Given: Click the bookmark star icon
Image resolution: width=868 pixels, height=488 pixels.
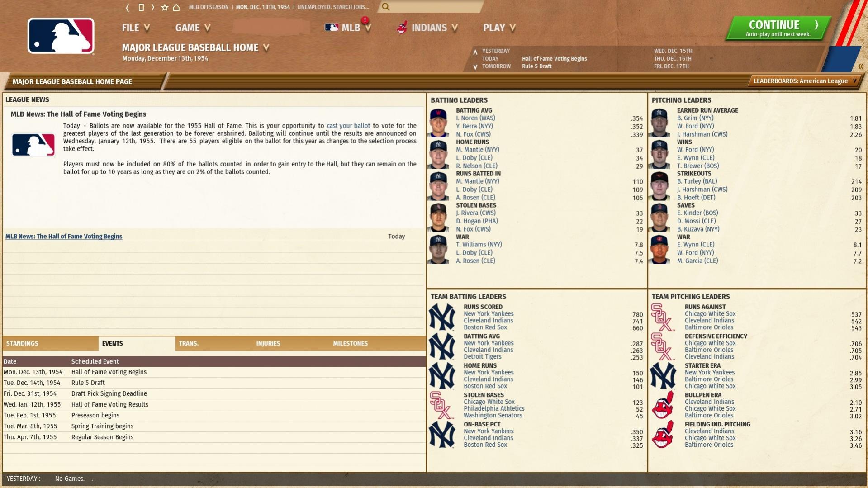Looking at the screenshot, I should 165,7.
